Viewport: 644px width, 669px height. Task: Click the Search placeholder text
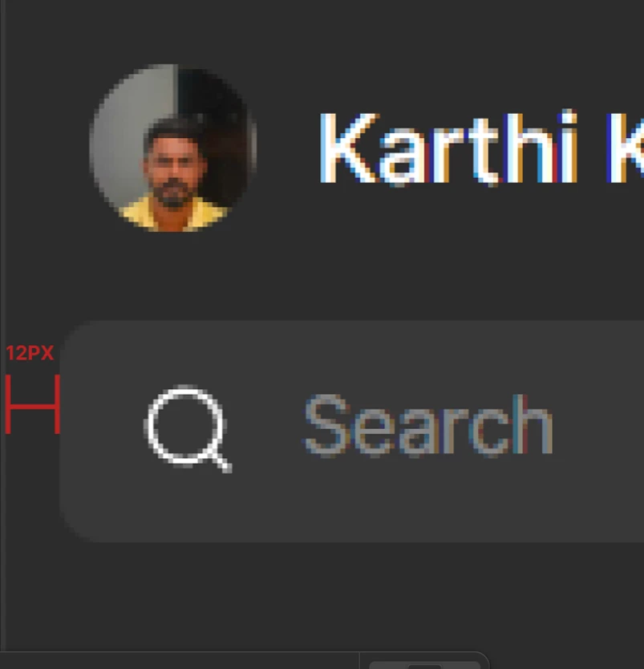428,425
